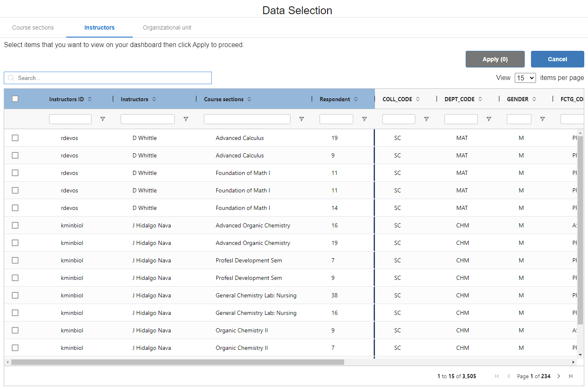Open the Organizational unit tab
588x389 pixels.
point(167,27)
